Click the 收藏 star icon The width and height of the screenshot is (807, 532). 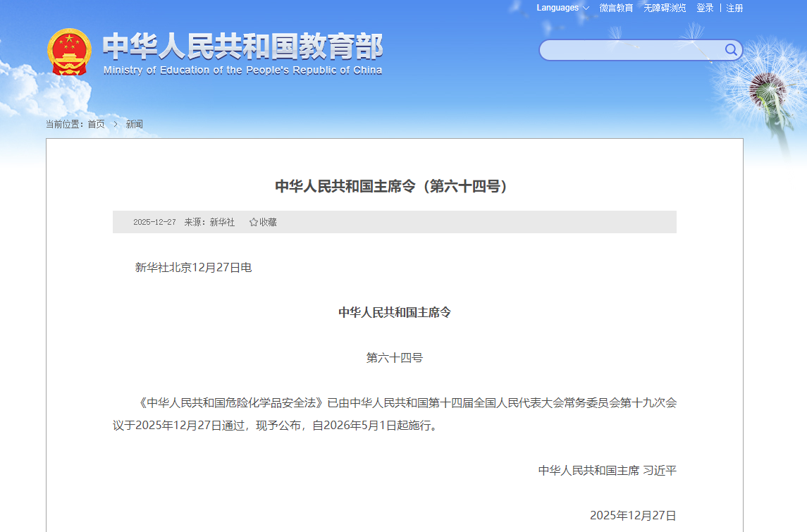254,222
